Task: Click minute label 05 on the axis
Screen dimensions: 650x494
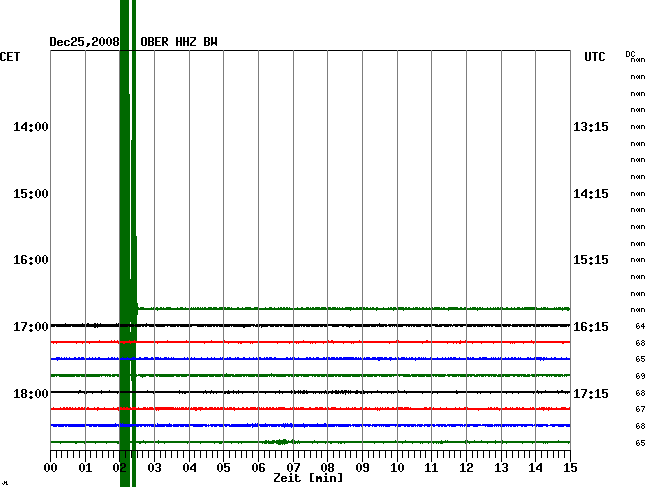Action: point(223,467)
